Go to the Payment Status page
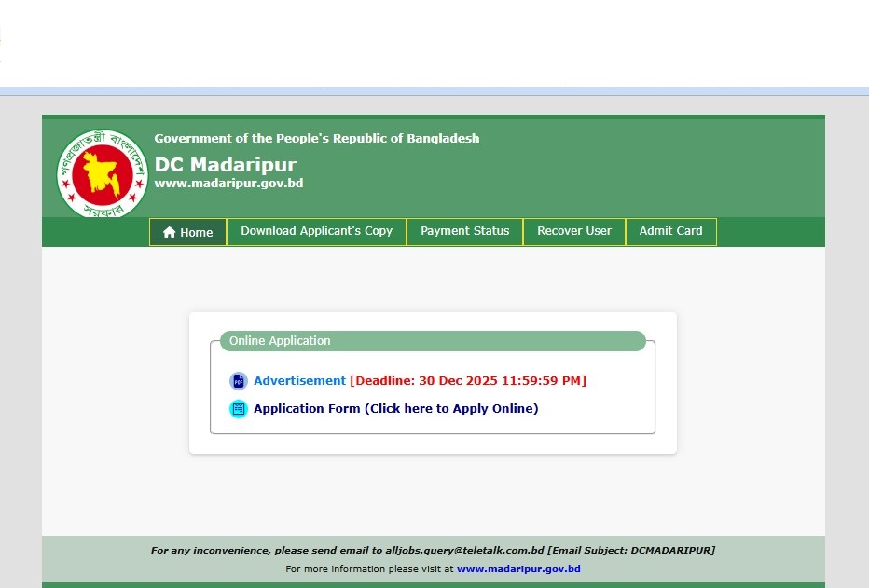This screenshot has width=869, height=588. (x=464, y=231)
